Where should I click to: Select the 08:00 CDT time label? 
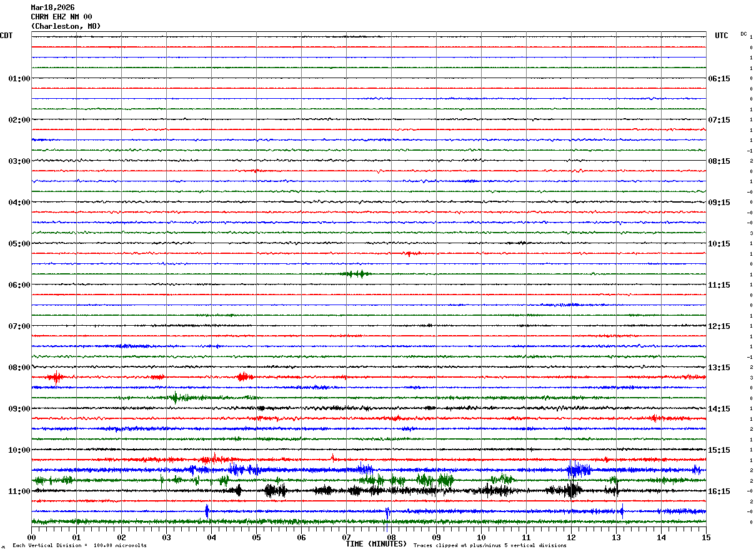[19, 368]
